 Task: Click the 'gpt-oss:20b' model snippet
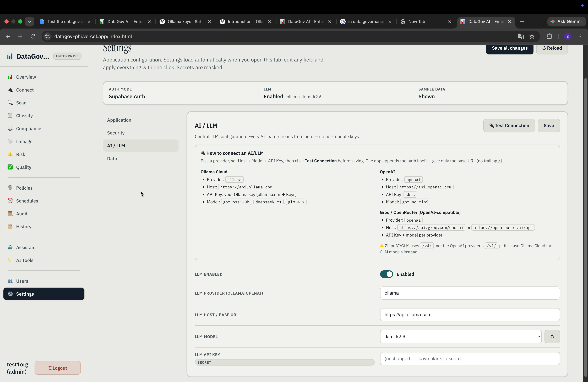[236, 202]
